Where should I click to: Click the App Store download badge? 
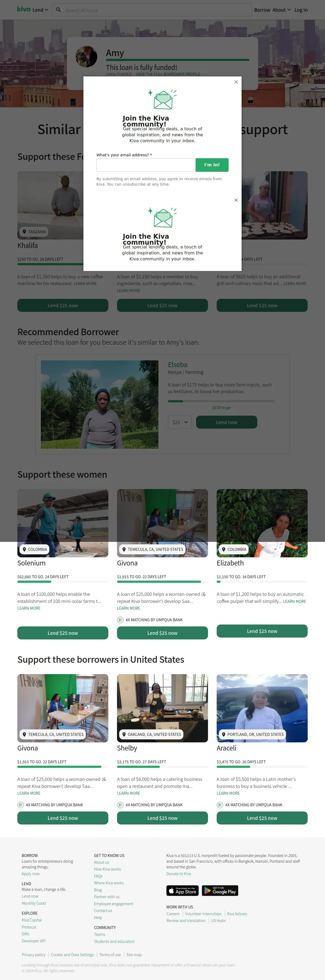click(x=183, y=891)
